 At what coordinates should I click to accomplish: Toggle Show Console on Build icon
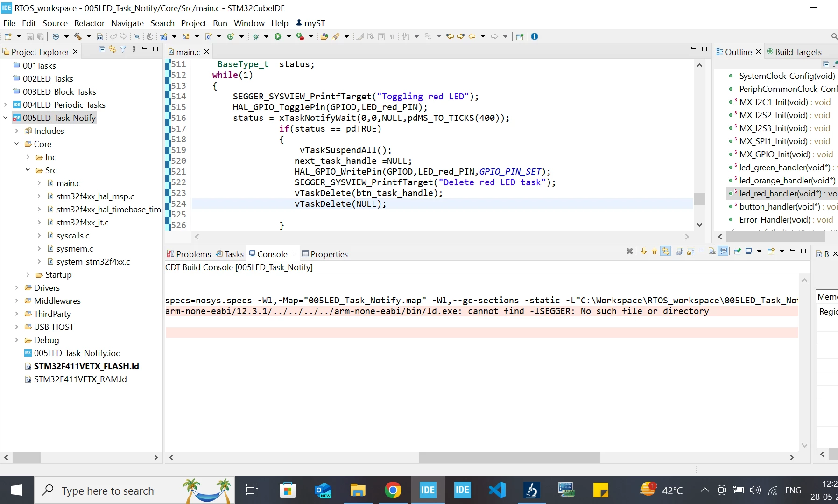click(x=723, y=251)
